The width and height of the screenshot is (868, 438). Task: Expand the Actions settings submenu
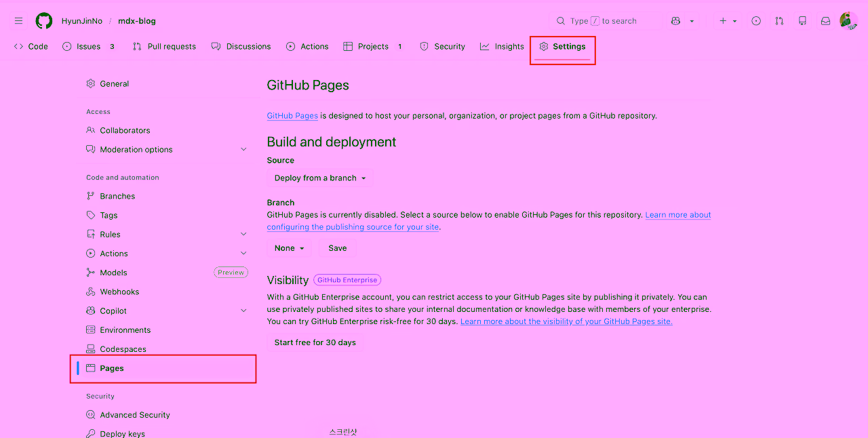[x=243, y=252]
